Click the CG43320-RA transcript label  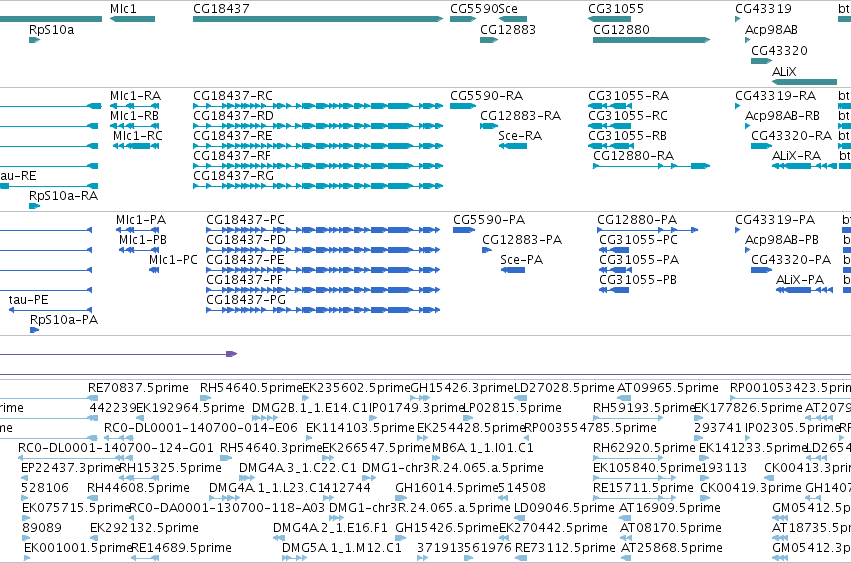pos(791,136)
